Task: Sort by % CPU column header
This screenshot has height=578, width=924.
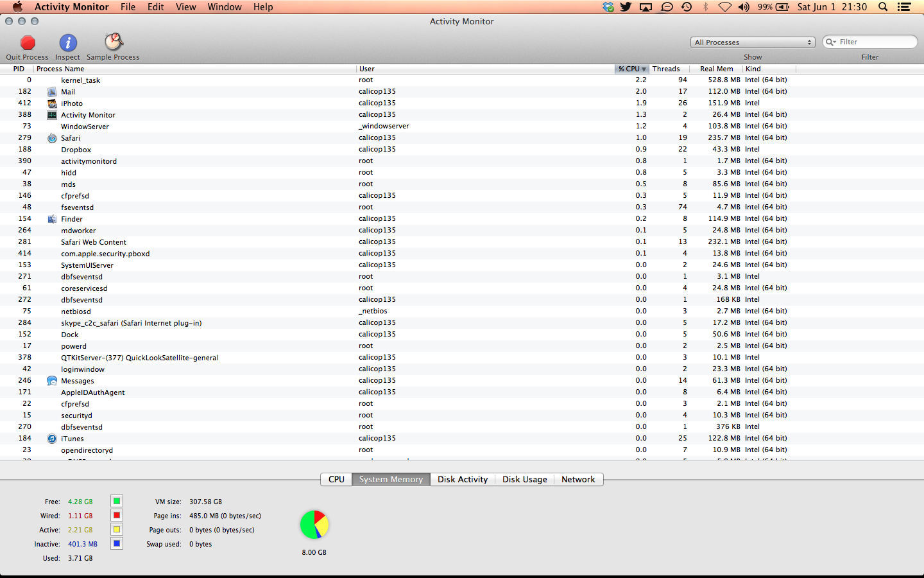Action: tap(632, 69)
